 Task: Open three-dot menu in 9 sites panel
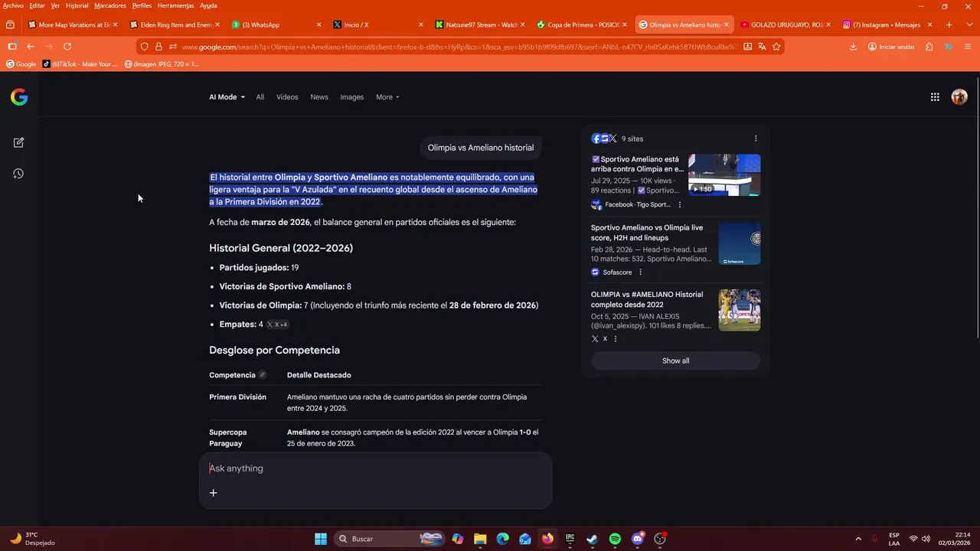756,139
